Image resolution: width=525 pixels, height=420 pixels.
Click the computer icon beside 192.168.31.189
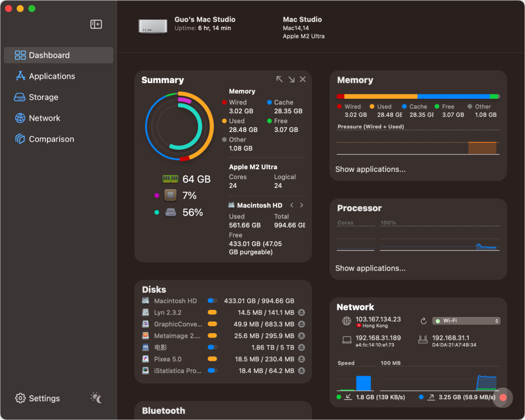347,340
